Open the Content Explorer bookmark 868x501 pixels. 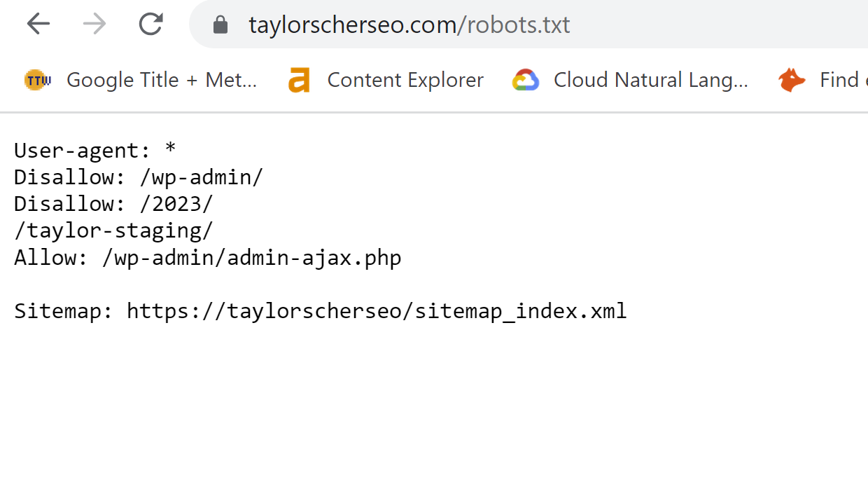(405, 80)
